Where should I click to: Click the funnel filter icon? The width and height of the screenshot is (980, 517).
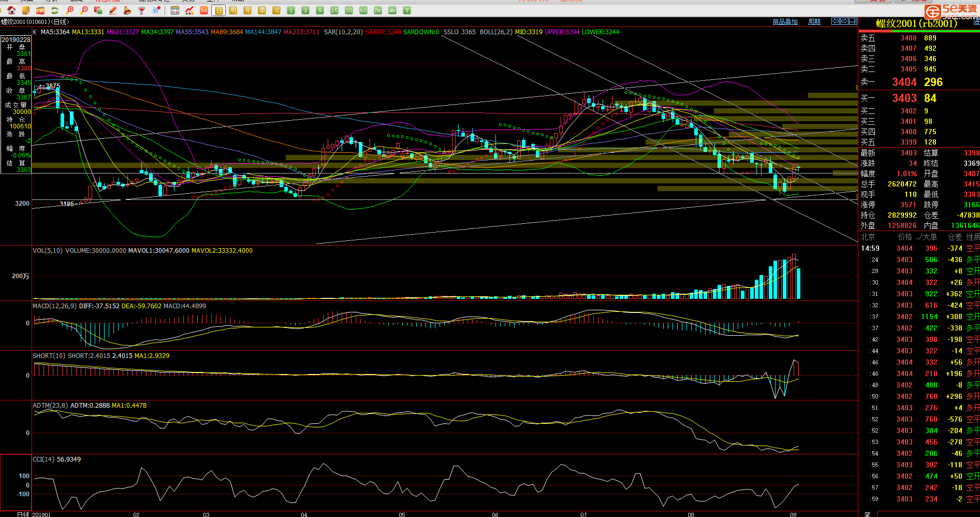142,10
